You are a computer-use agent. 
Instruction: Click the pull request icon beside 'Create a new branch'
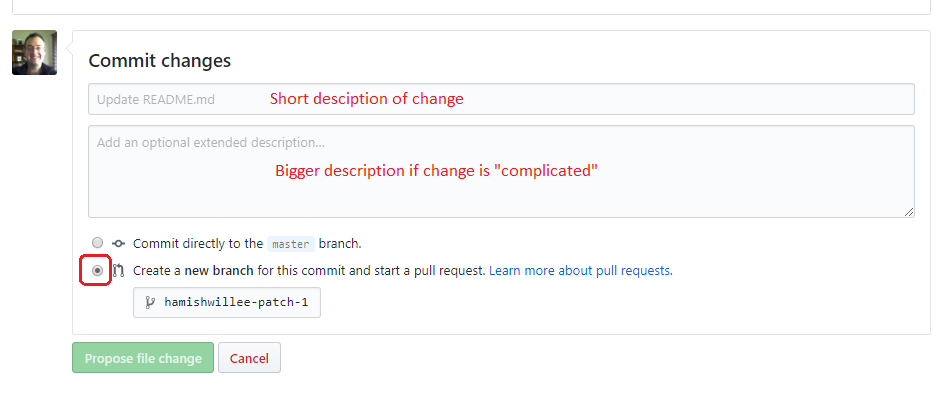[118, 271]
